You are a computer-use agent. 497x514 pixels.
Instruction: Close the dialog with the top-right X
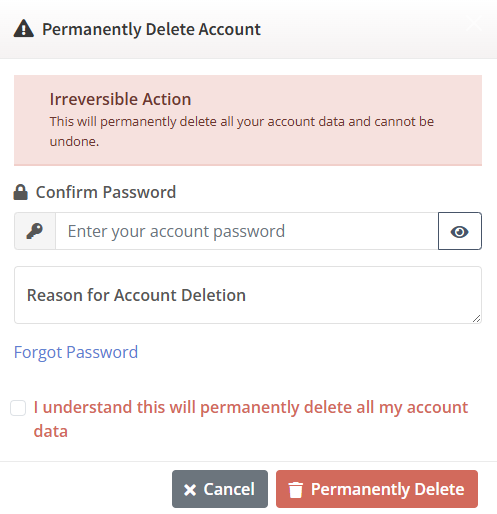[x=474, y=23]
